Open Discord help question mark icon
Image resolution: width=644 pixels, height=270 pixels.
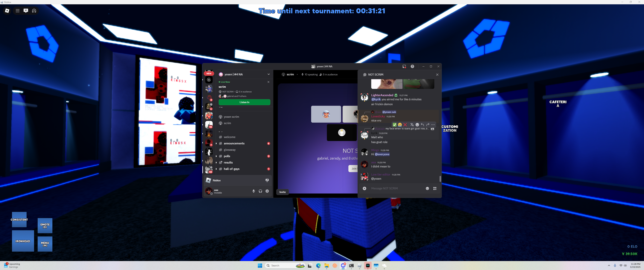pos(412,66)
